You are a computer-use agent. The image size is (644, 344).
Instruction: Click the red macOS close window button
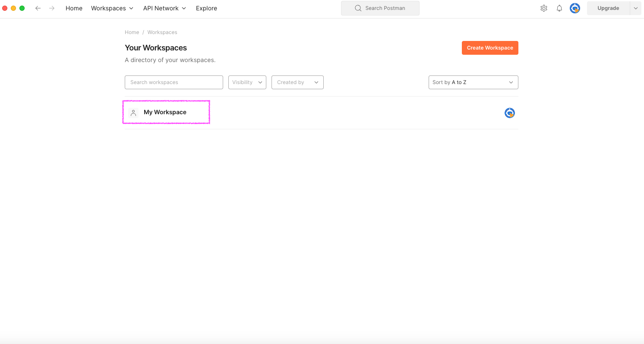click(5, 8)
